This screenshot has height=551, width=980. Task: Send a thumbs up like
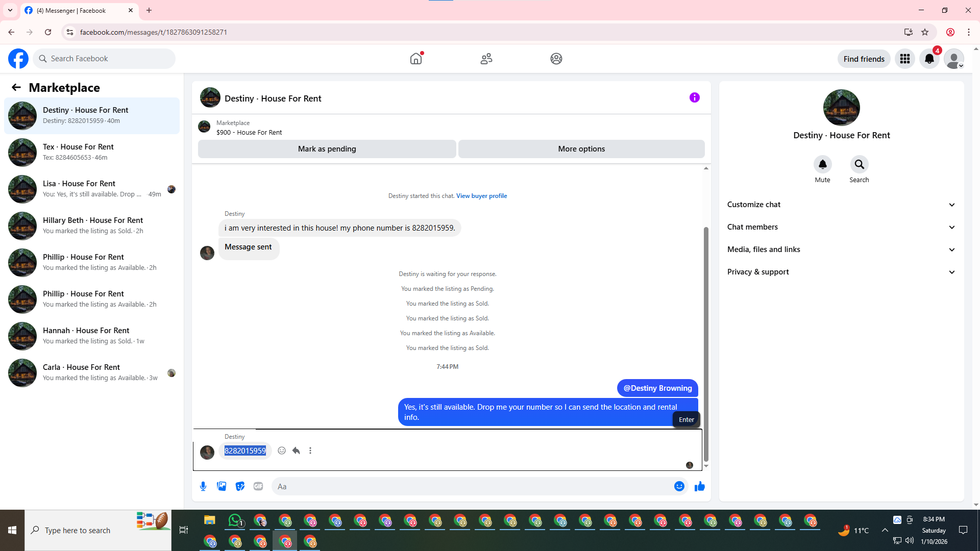coord(699,486)
